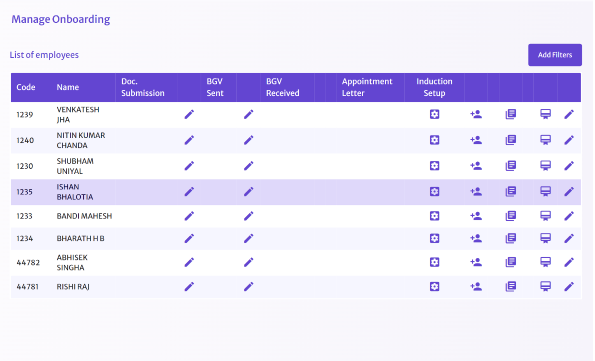
Task: Edit Doc. Submission for Shubham Uniyal
Action: pyautogui.click(x=189, y=166)
